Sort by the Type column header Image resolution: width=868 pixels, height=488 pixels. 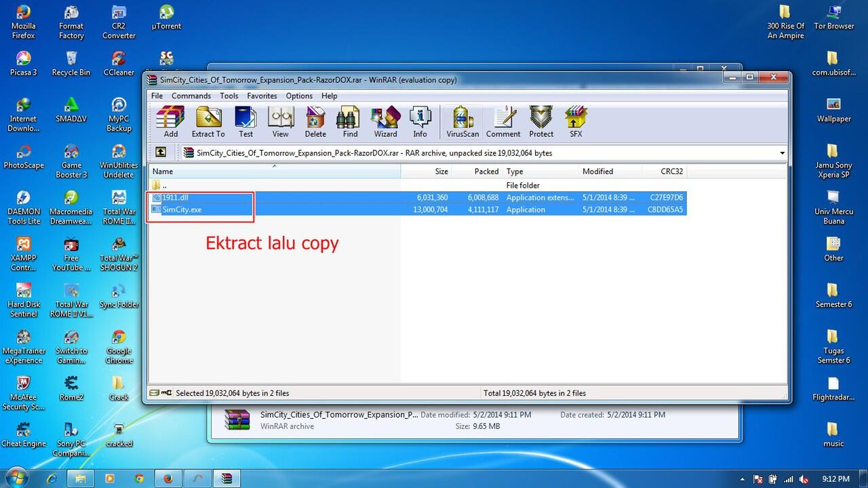click(540, 171)
